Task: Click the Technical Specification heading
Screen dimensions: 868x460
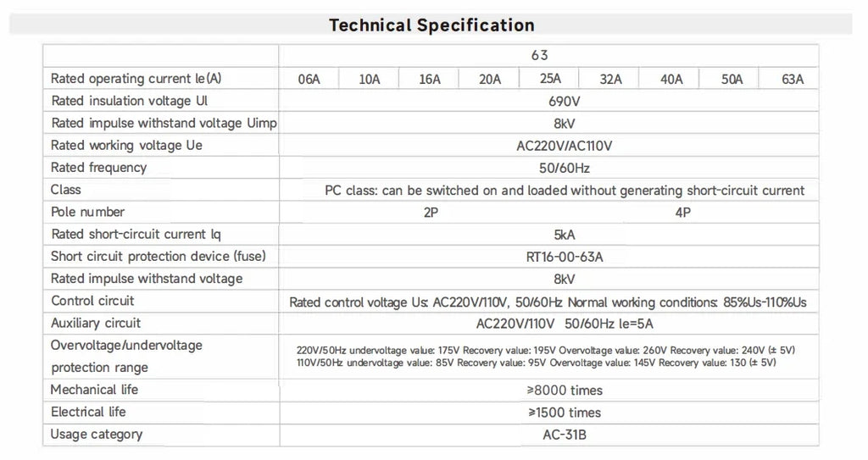Action: click(431, 25)
